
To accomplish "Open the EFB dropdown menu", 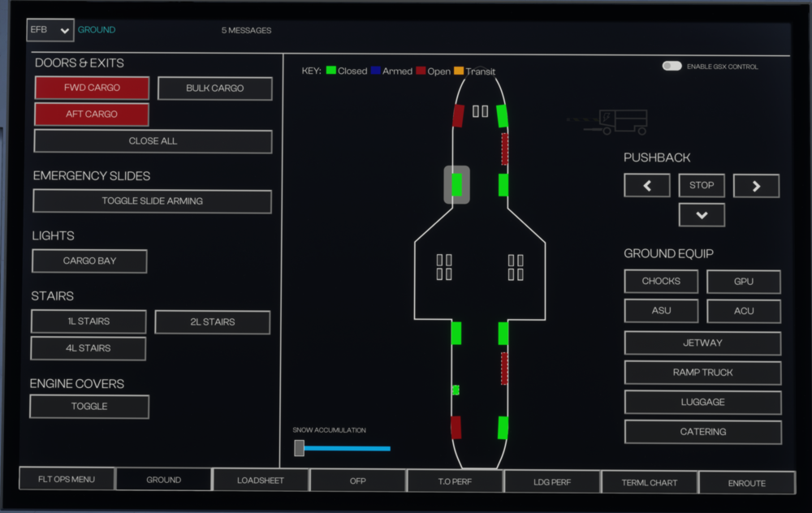I will (x=50, y=30).
